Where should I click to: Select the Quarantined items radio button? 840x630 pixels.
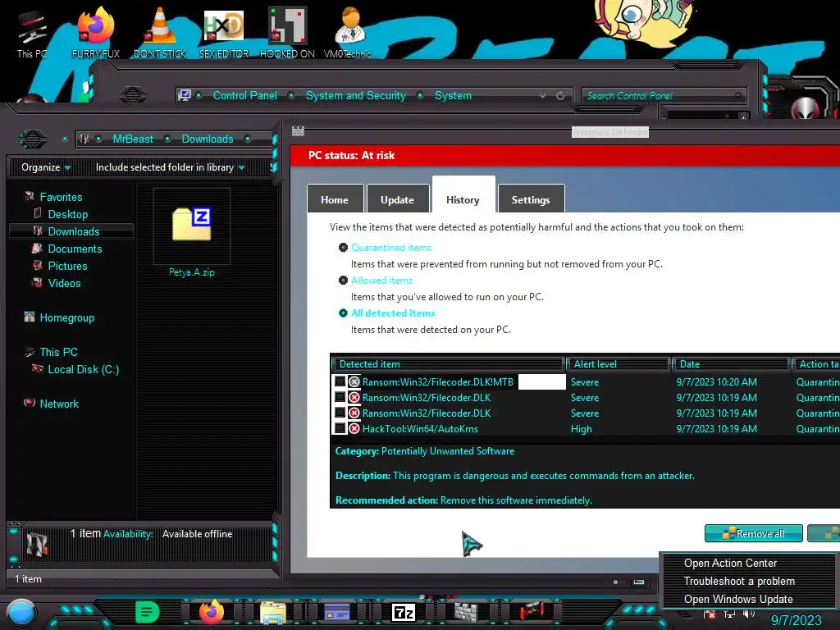tap(344, 248)
